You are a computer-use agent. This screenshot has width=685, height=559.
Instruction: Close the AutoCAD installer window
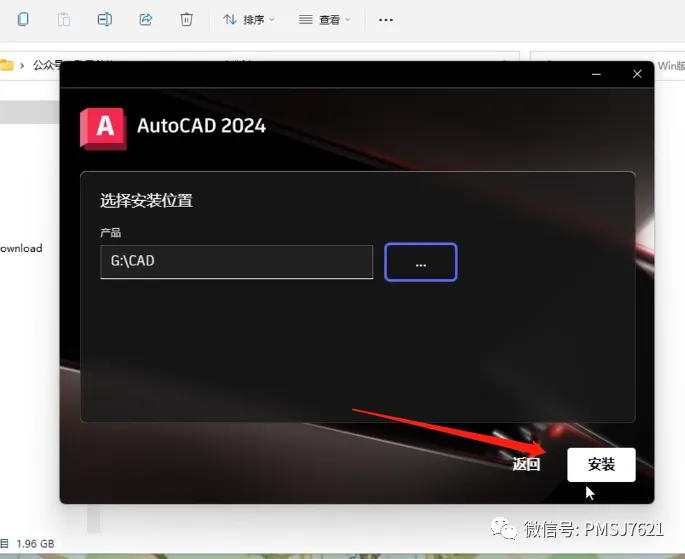tap(637, 74)
